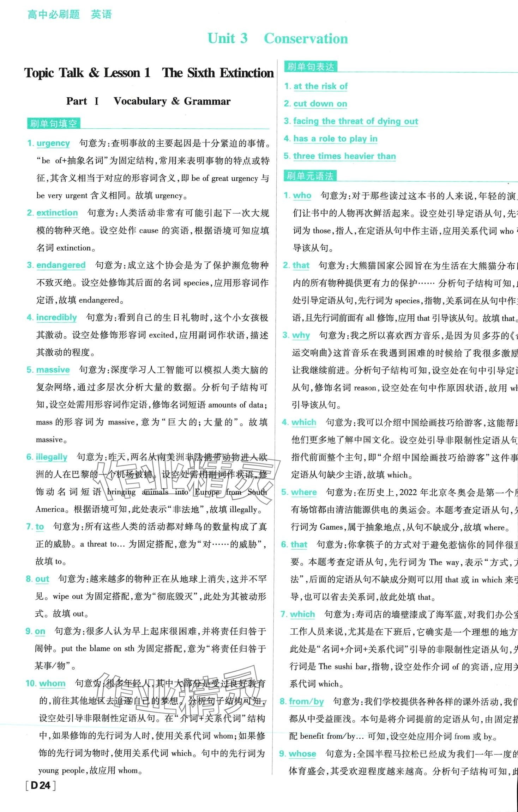Click the 'Part I Vocabulary & Grammar' heading
Screen dimensions: 518x812
pos(148,101)
